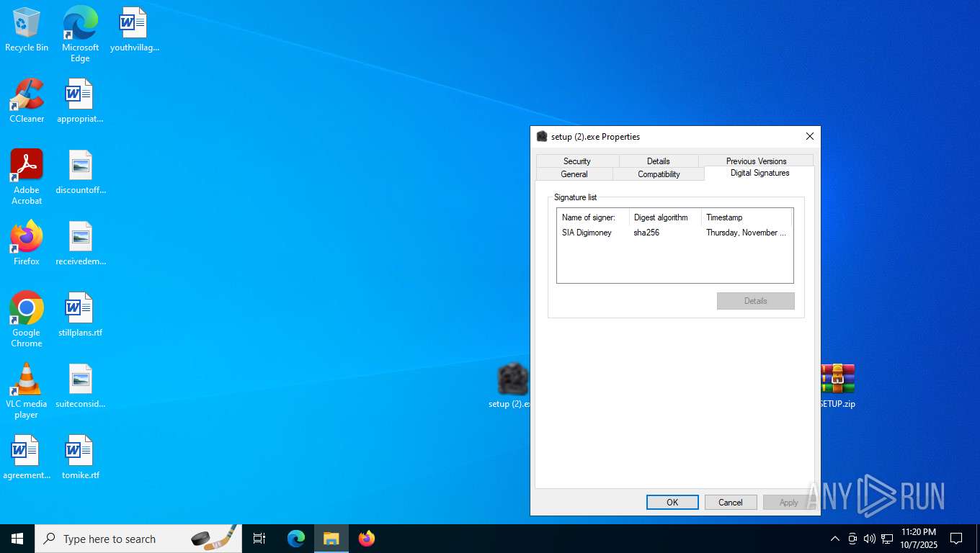This screenshot has width=980, height=553.
Task: Switch to the Details tab
Action: (x=659, y=161)
